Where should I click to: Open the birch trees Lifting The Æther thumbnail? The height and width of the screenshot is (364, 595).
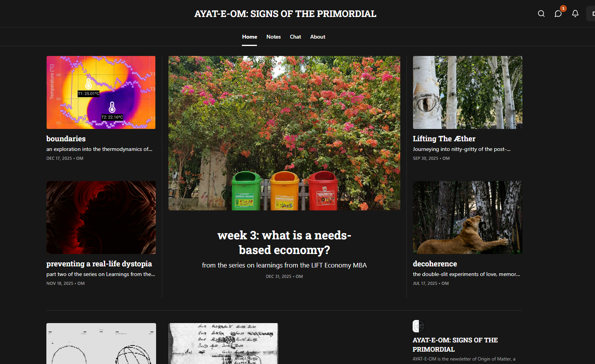click(467, 92)
